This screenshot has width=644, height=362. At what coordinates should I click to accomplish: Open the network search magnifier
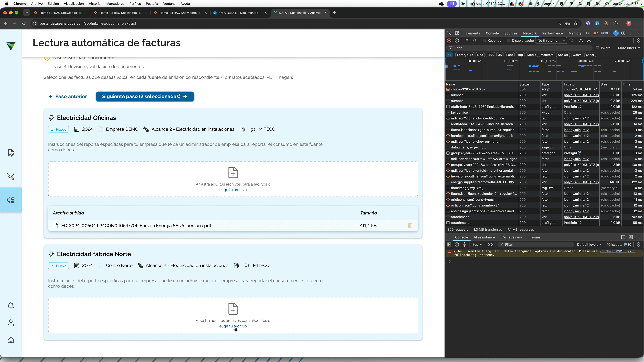475,40
